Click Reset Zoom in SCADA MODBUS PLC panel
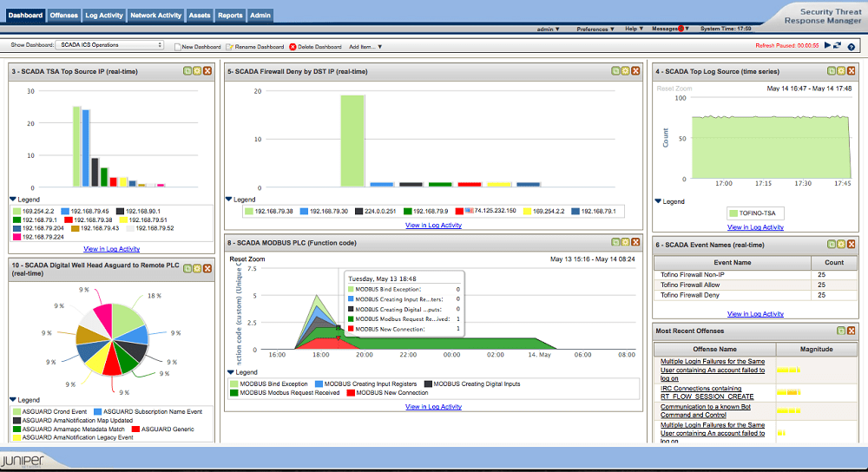 click(247, 259)
